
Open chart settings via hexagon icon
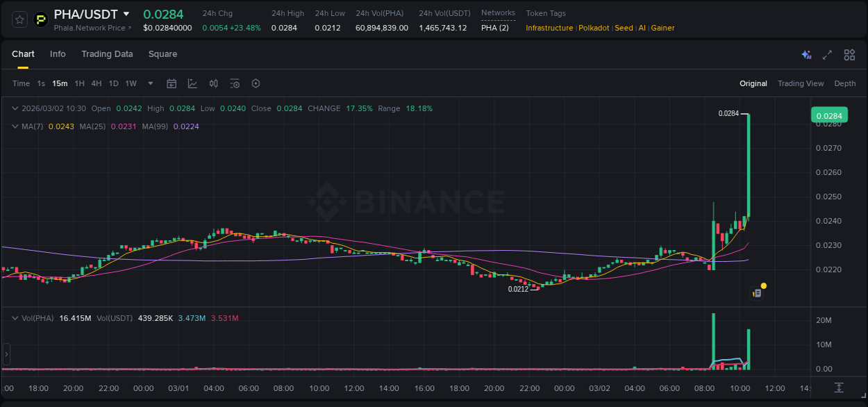(x=256, y=83)
